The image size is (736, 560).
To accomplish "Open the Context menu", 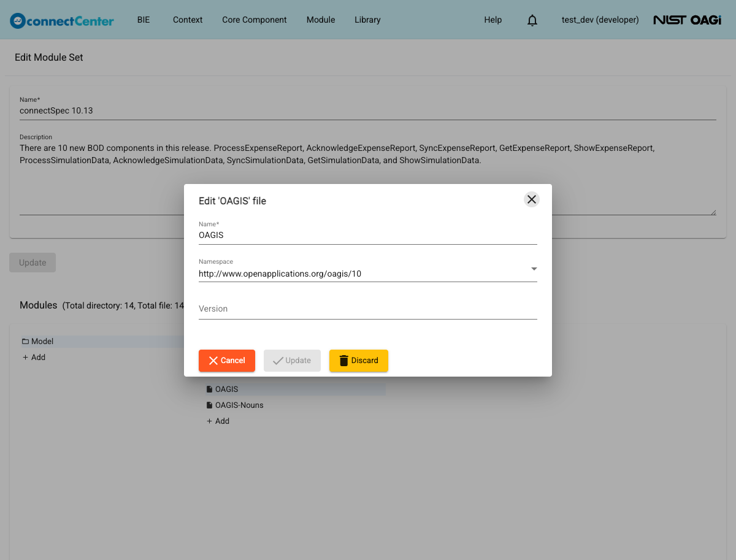I will [x=188, y=20].
